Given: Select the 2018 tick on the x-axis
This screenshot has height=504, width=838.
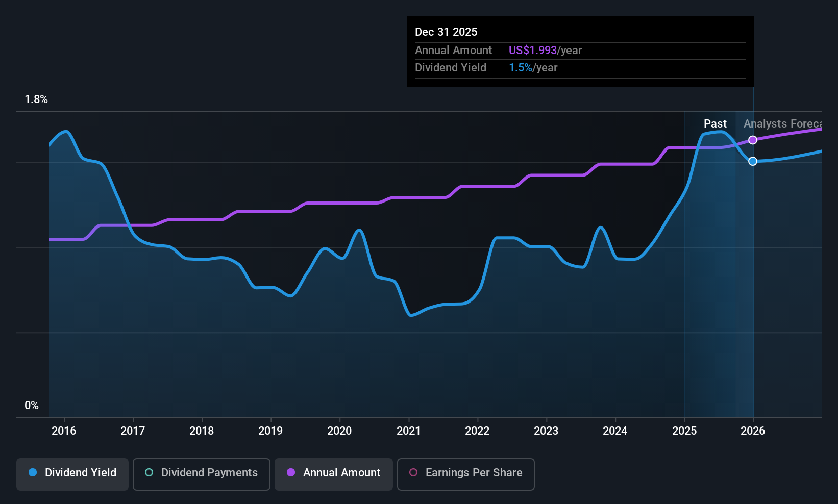Looking at the screenshot, I should [202, 431].
